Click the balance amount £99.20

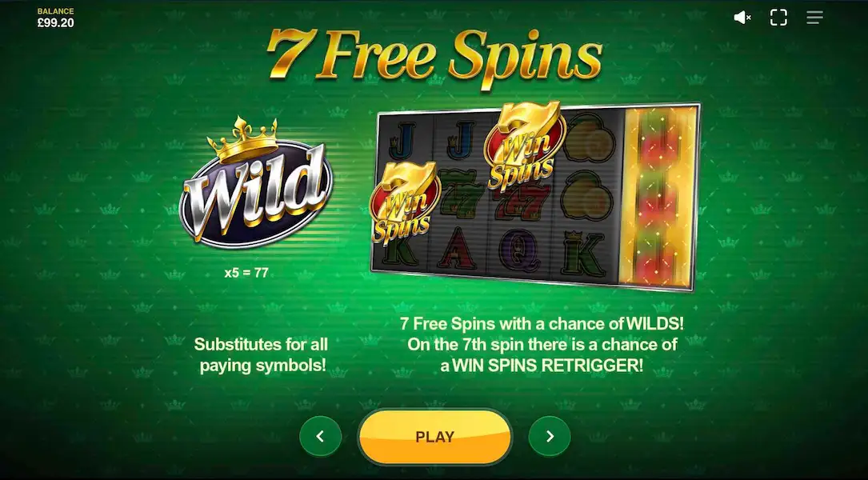[55, 22]
